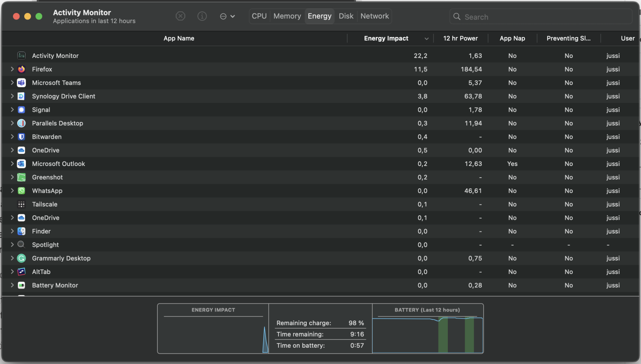Click the Energy Impact graph panel
Viewport: 641px width, 364px height.
213,329
